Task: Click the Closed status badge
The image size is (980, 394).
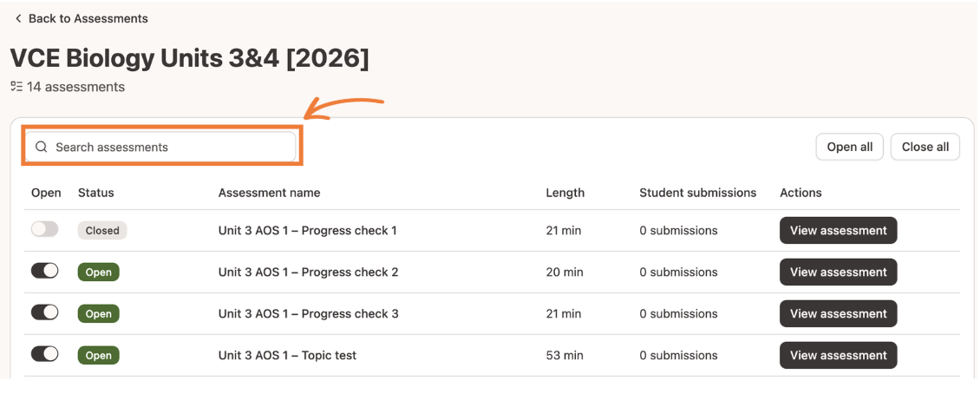Action: click(x=102, y=230)
